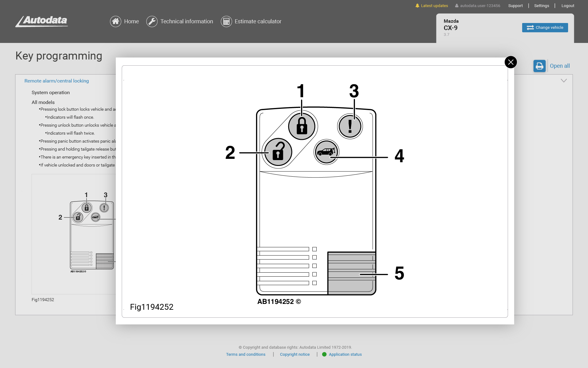Open the Support menu item
This screenshot has width=588, height=368.
515,6
